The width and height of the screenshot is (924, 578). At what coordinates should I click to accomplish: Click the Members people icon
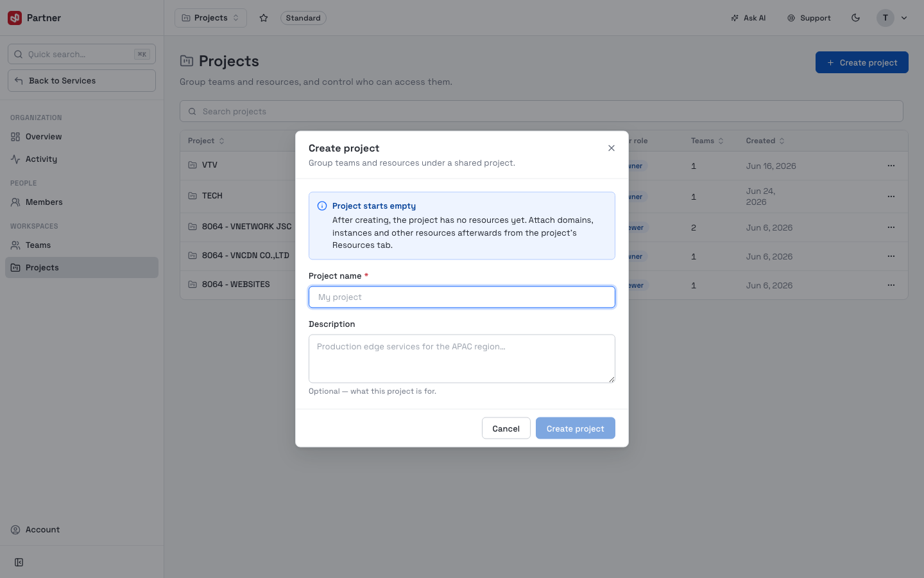(15, 202)
